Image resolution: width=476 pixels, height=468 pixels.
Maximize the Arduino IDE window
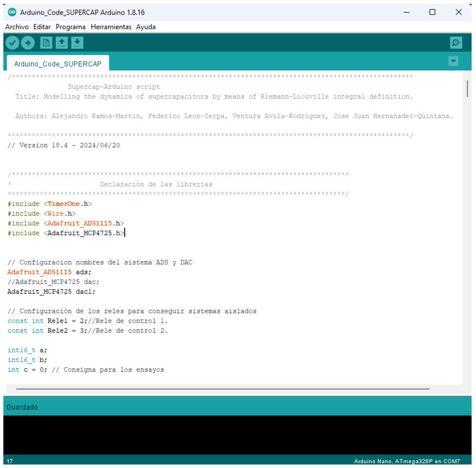click(432, 12)
